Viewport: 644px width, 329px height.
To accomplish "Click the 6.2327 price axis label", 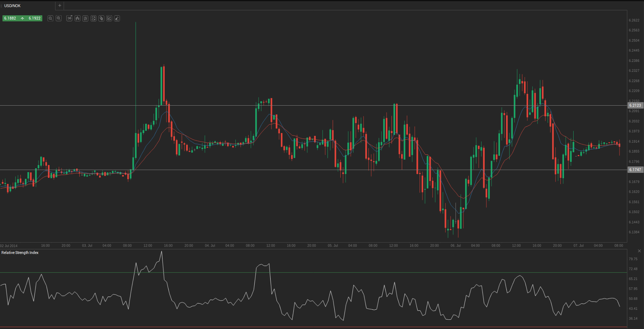I will coord(634,71).
